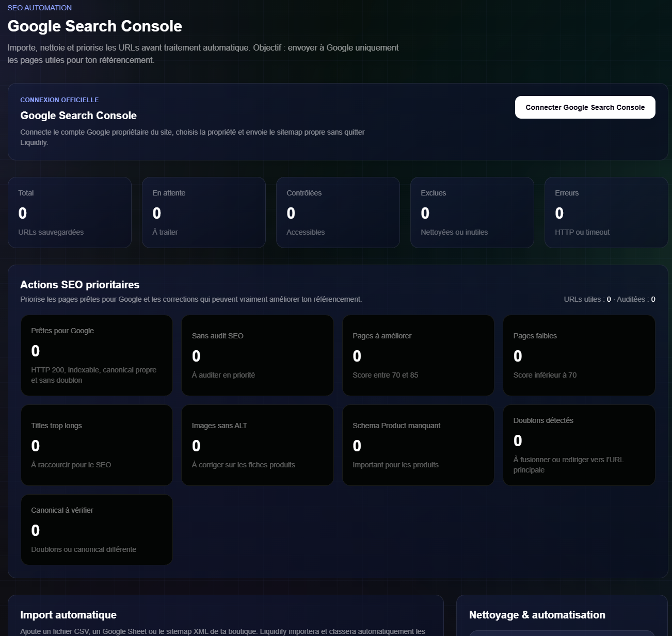Open the Pages à améliorer card
Viewport: 672px width, 636px height.
click(x=418, y=355)
